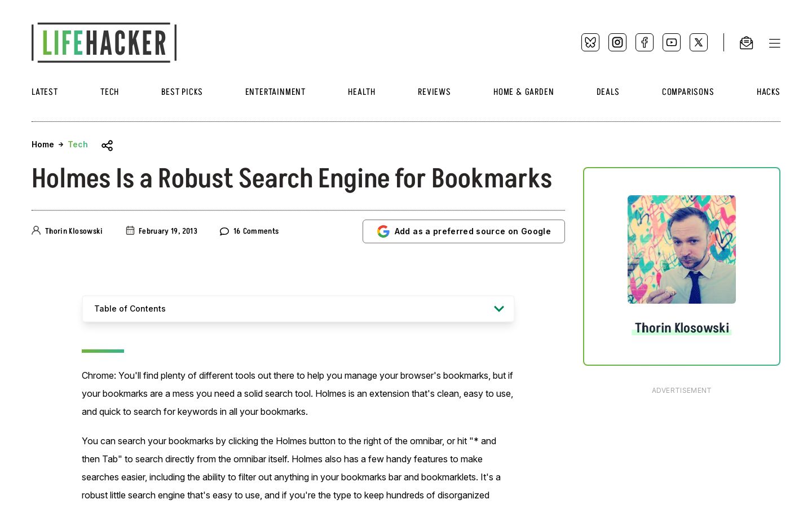812x508 pixels.
Task: Click the newsletter envelope icon
Action: [x=747, y=43]
